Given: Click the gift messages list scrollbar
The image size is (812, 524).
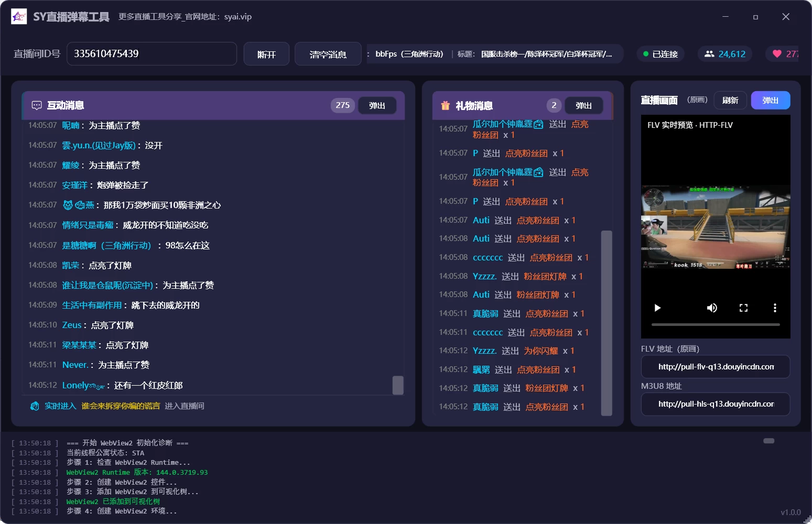Looking at the screenshot, I should pos(607,322).
